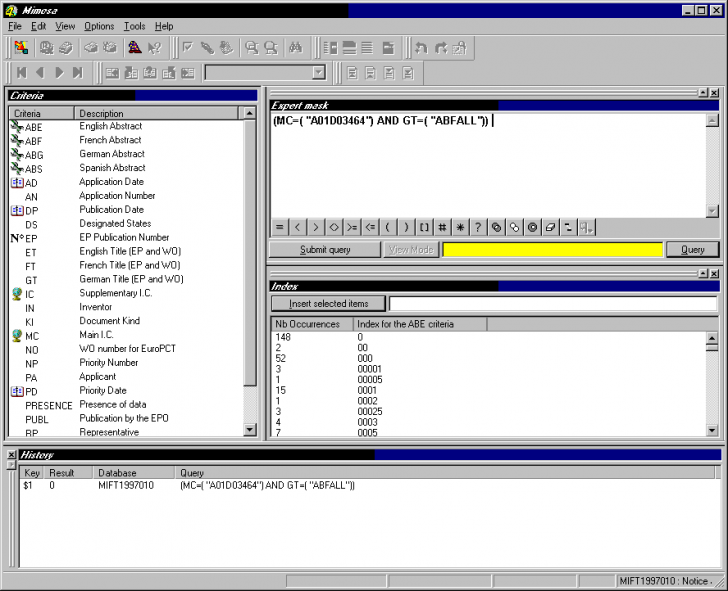
Task: Insert the less-or-equal operator
Action: 370,227
